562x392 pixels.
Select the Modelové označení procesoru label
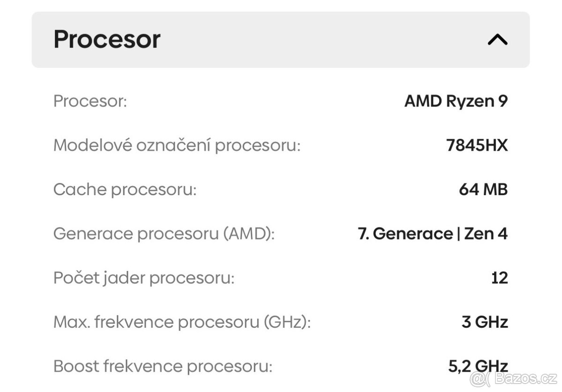(178, 145)
